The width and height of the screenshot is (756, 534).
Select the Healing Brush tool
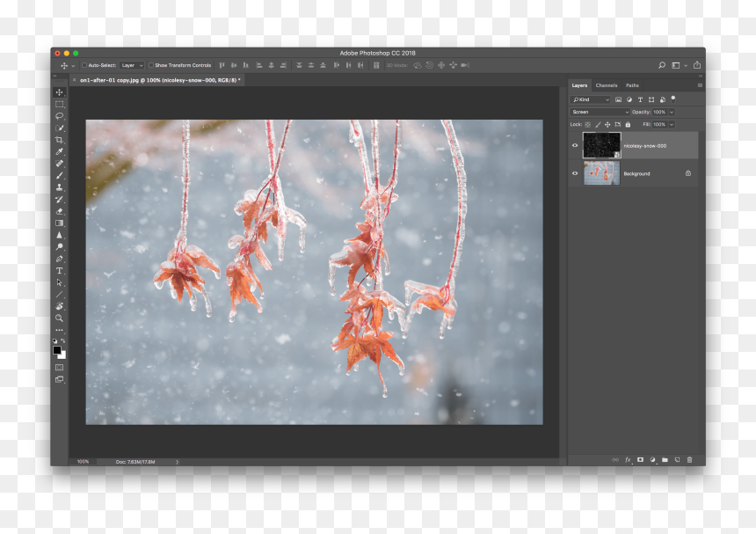pos(59,164)
